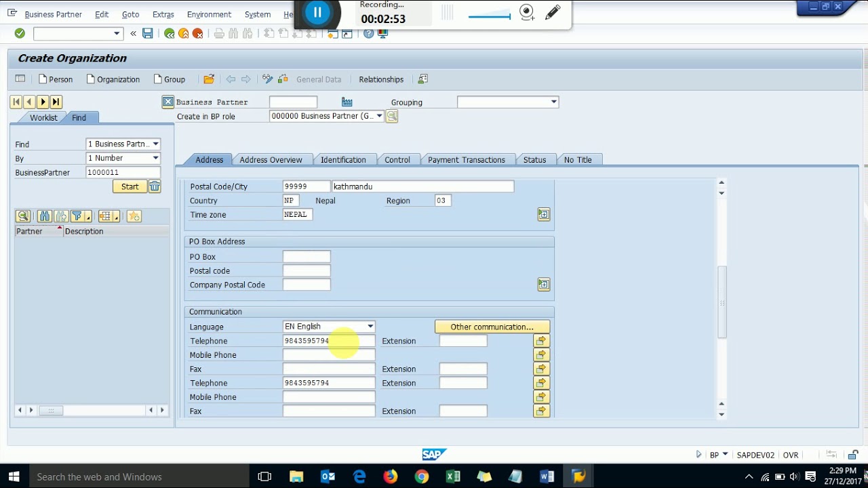Click the Details magnifier icon above Partner list
This screenshot has width=868, height=488.
coord(23,216)
